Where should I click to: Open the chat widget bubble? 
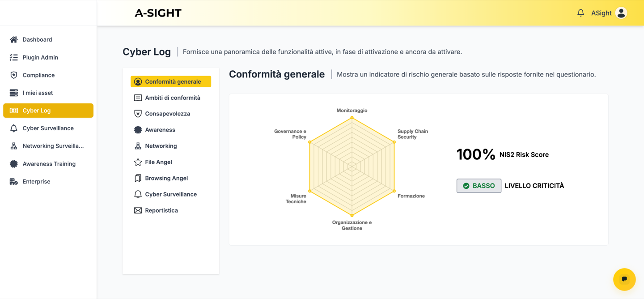point(624,279)
